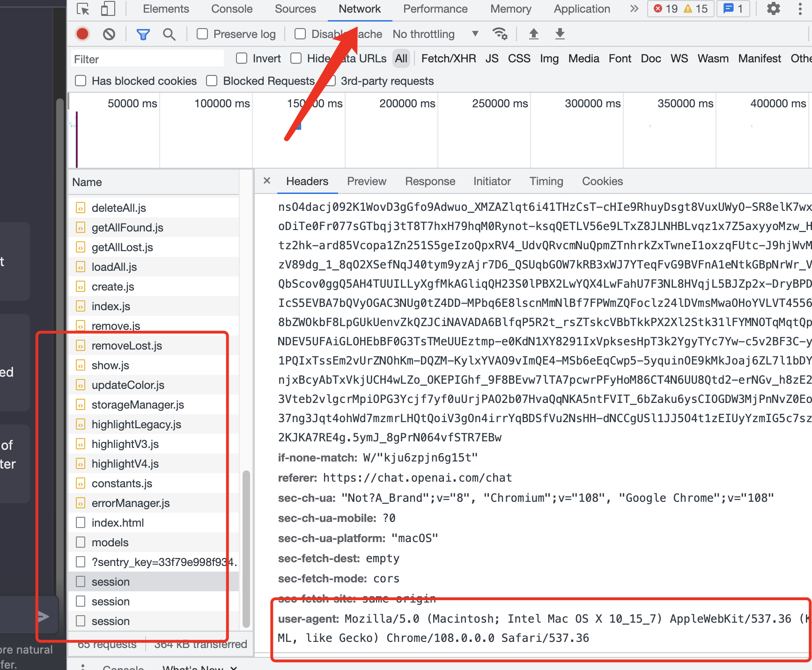The width and height of the screenshot is (812, 670).
Task: Toggle the filter funnel icon
Action: click(143, 34)
